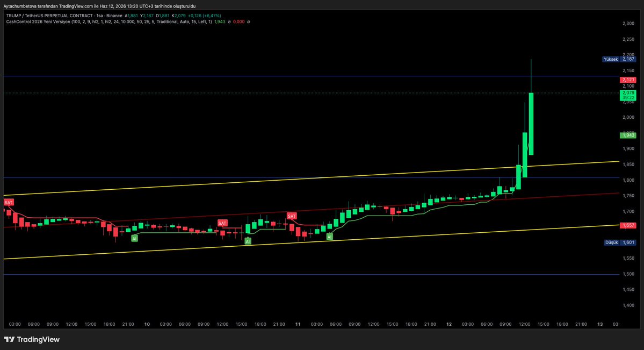Click the 2,300 price axis tick
Image resolution: width=644 pixels, height=350 pixels.
pyautogui.click(x=628, y=24)
